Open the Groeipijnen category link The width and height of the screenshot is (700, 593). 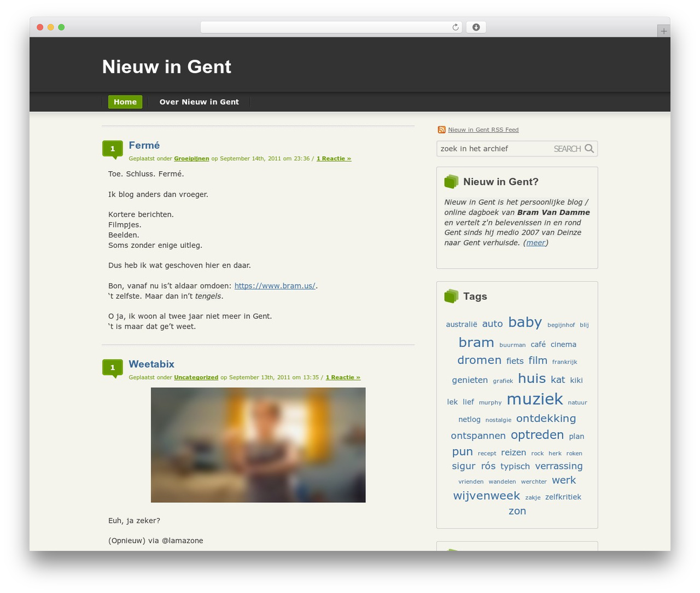(x=191, y=159)
